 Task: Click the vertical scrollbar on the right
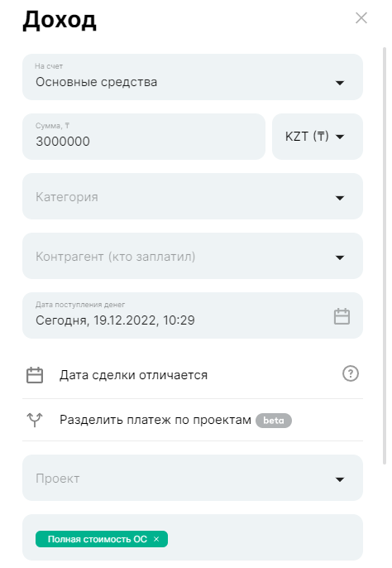tap(385, 255)
